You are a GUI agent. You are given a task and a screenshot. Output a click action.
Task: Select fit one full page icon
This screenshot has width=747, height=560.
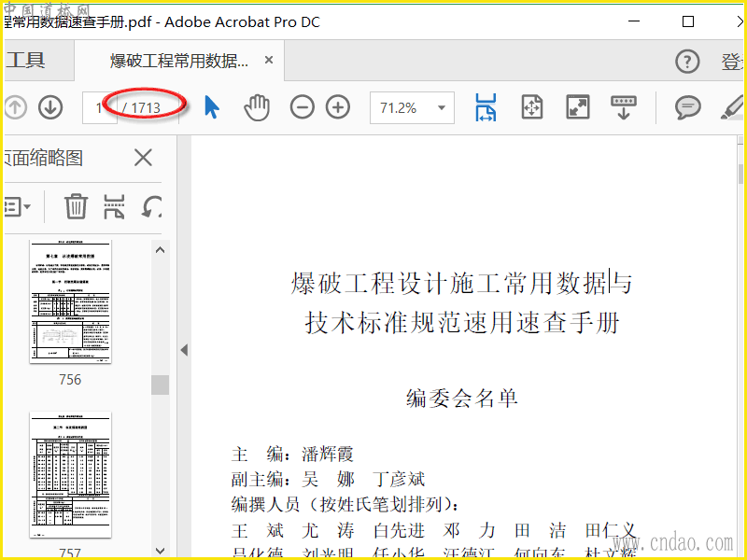[531, 106]
